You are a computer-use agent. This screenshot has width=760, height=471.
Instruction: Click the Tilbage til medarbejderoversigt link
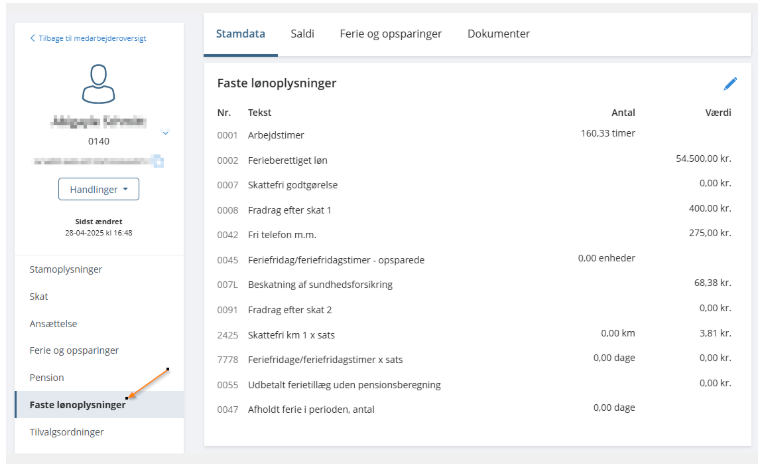click(x=92, y=38)
